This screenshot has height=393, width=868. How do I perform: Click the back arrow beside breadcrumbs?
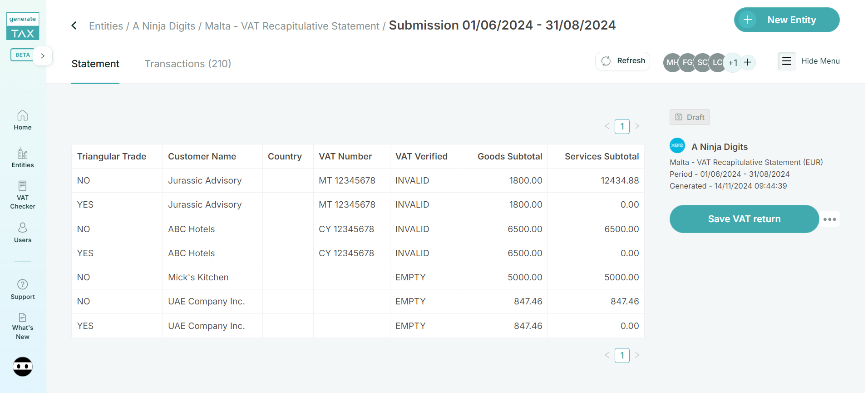tap(74, 26)
